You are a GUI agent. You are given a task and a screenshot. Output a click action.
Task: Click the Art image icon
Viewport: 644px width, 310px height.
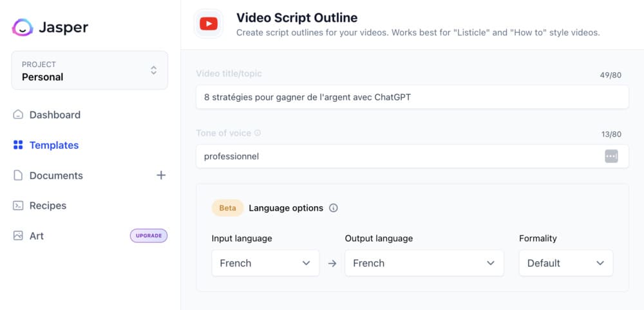pos(18,236)
